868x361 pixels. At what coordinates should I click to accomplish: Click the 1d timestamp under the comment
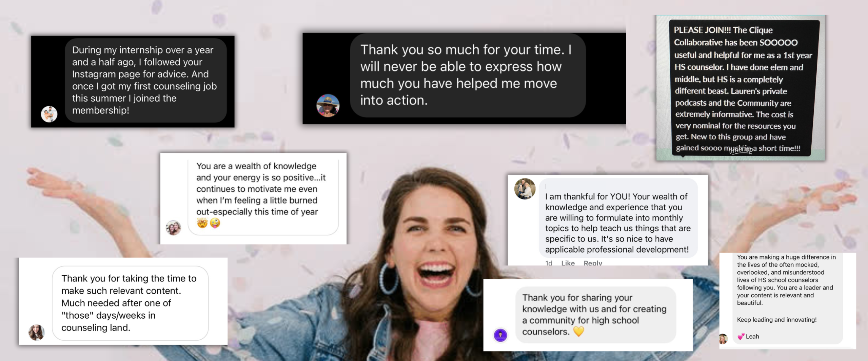pyautogui.click(x=549, y=263)
